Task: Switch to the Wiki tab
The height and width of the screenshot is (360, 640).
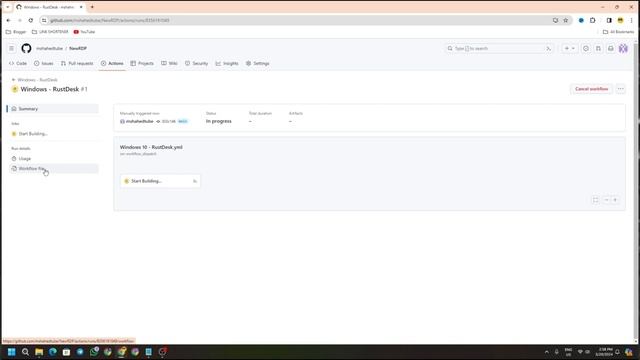Action: 169,63
